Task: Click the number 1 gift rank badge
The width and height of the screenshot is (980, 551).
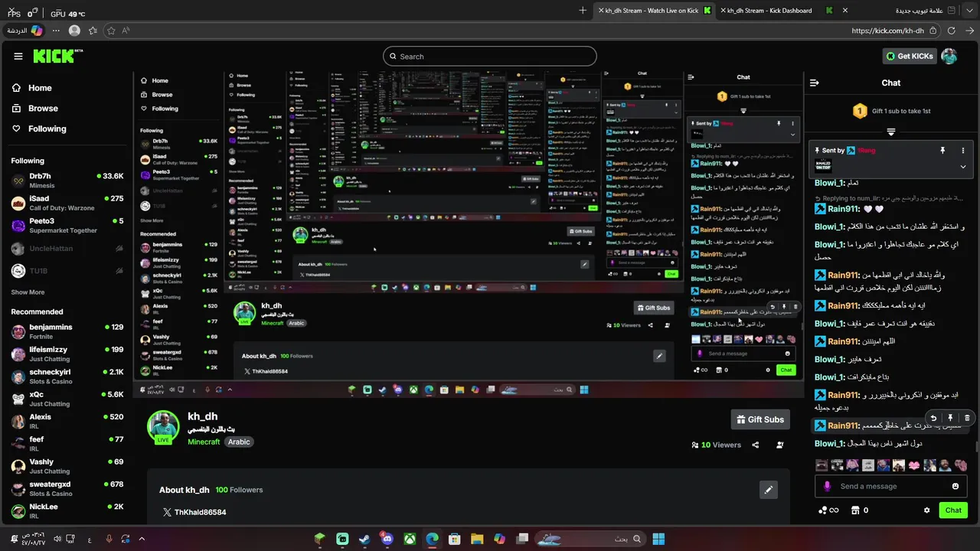Action: point(860,111)
